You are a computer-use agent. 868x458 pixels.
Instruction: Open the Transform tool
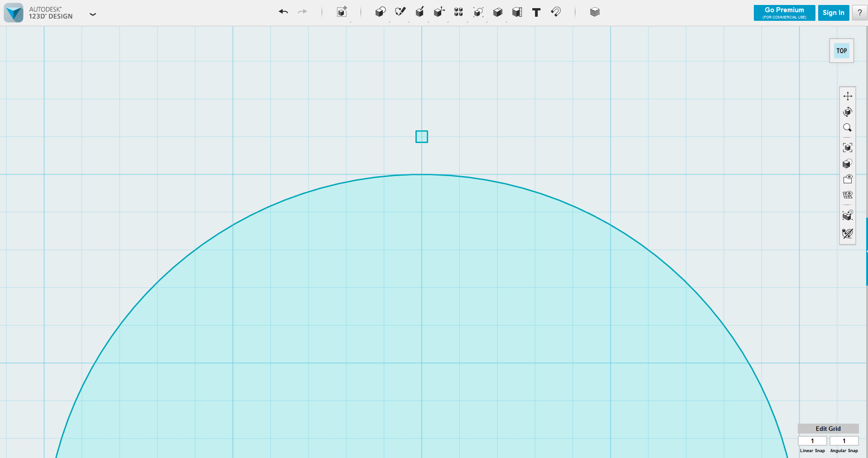(342, 12)
